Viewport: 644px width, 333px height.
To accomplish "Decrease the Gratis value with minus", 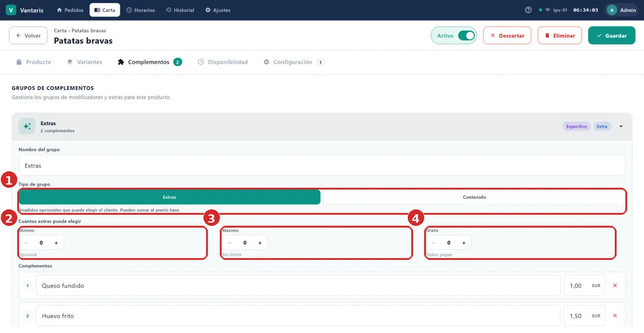I will click(434, 243).
